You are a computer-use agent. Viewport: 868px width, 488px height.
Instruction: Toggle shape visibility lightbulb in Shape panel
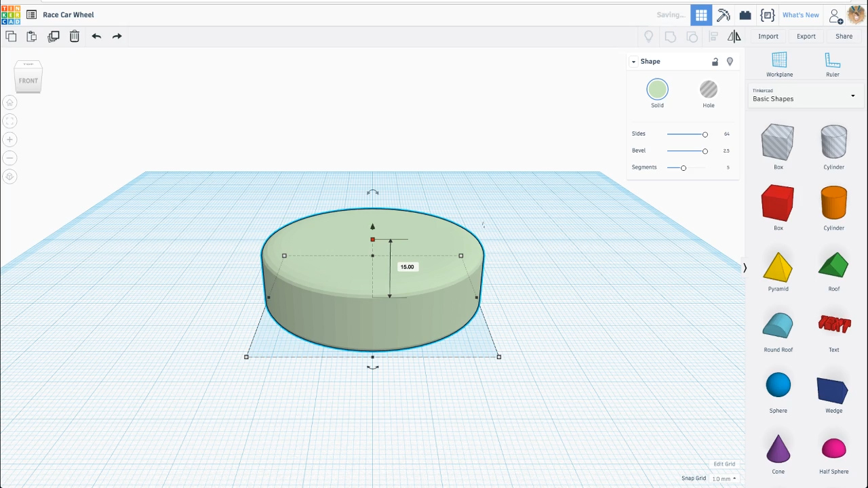[730, 62]
